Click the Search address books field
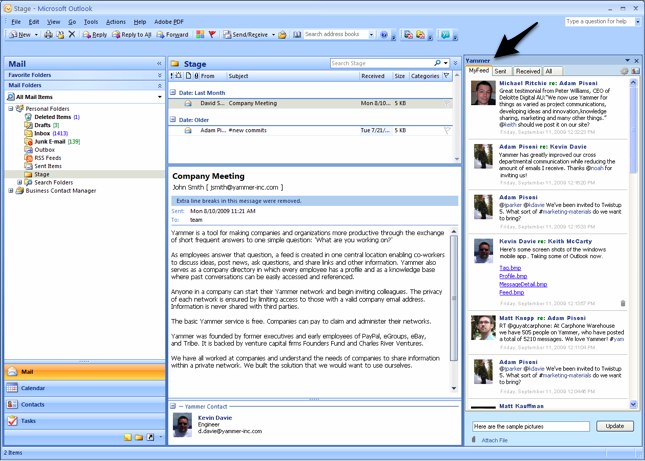Viewport: 645px width, 461px height. tap(335, 35)
